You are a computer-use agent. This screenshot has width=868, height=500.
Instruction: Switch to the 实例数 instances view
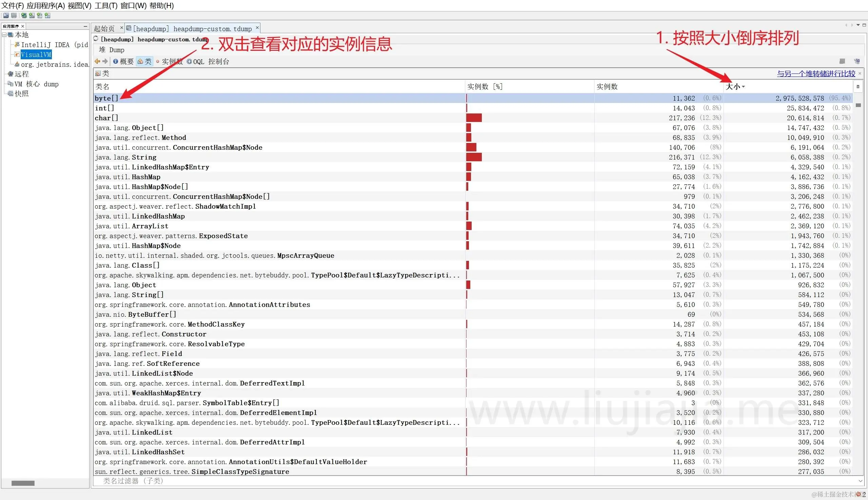click(x=170, y=61)
